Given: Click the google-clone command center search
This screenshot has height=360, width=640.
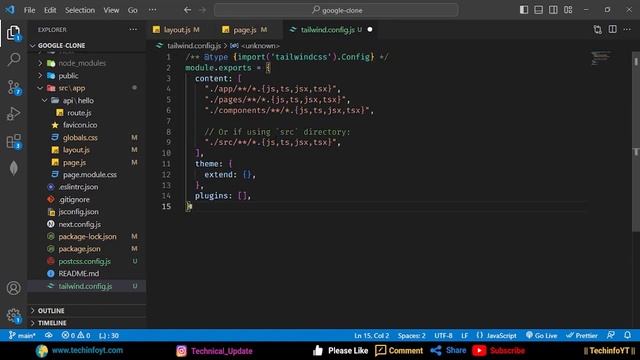Looking at the screenshot, I should (336, 10).
